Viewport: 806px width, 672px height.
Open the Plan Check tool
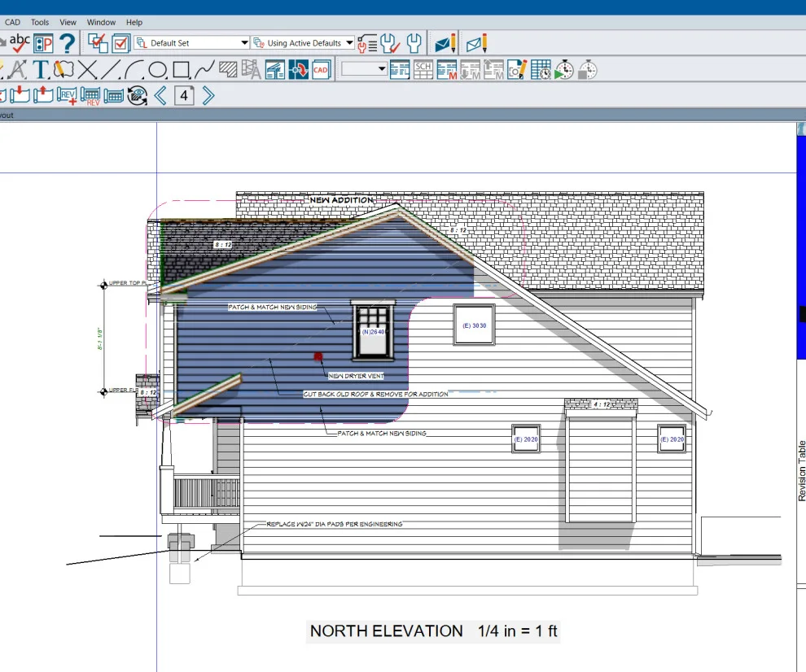(43, 44)
